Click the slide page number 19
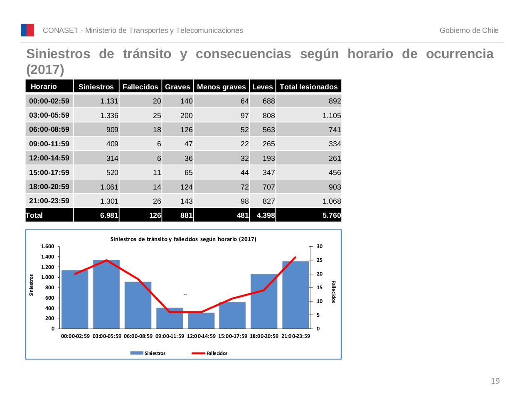Viewport: 532px width, 399px height. pos(495,381)
